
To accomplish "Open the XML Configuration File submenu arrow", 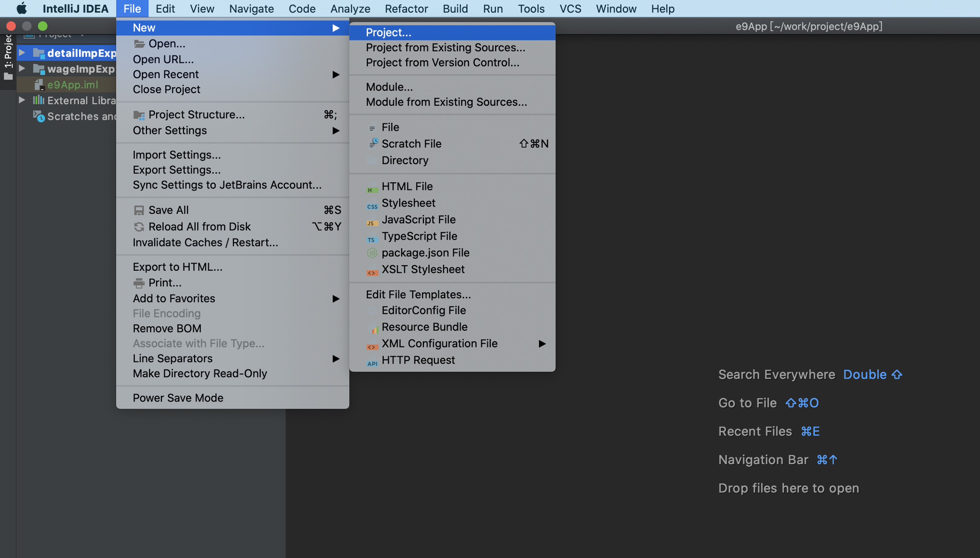I will [x=541, y=344].
